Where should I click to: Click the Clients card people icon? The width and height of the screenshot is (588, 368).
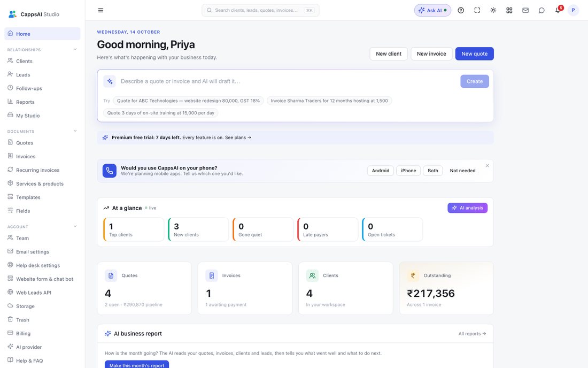pyautogui.click(x=312, y=275)
